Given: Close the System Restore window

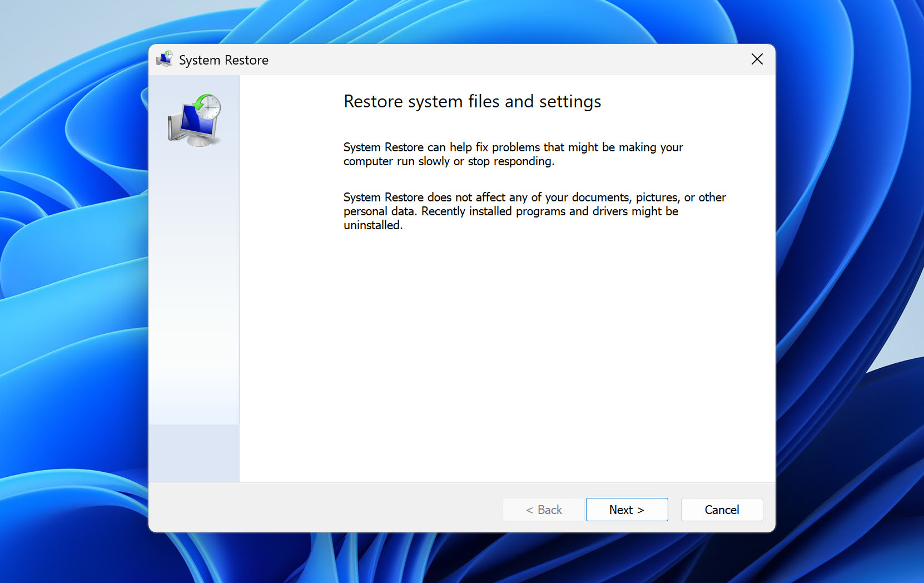Looking at the screenshot, I should pyautogui.click(x=757, y=59).
